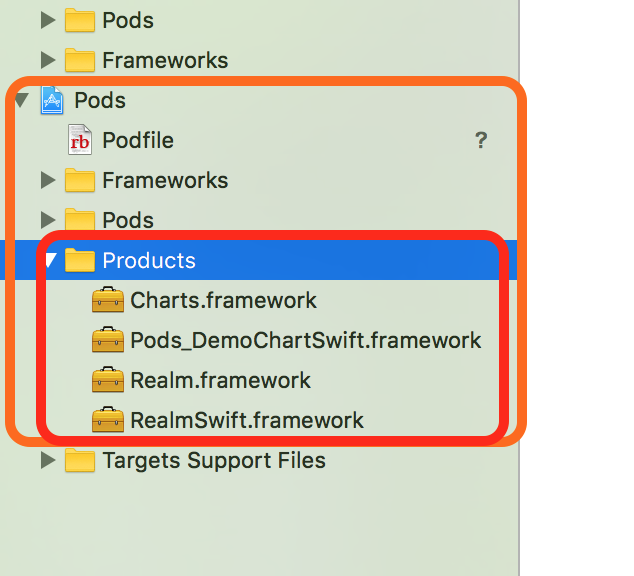
Task: Select the Pods project name label
Action: [x=100, y=100]
